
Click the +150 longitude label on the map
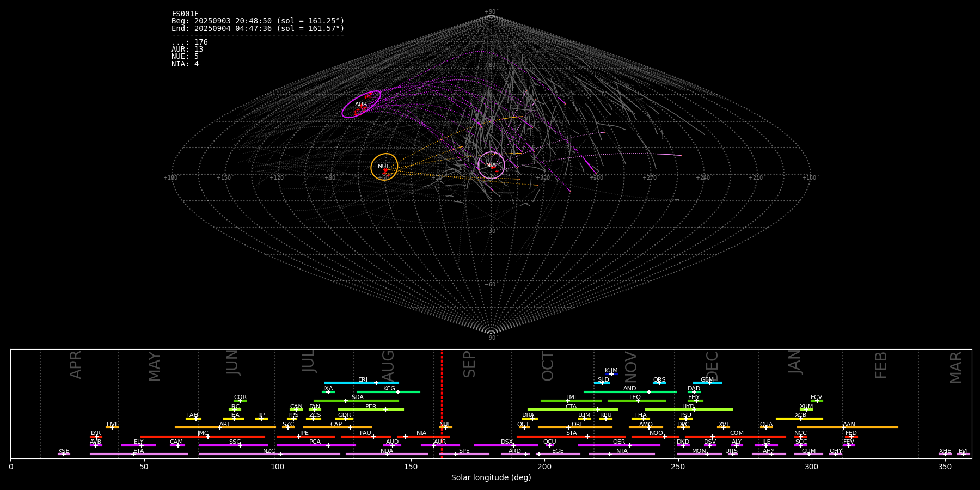[x=224, y=178]
